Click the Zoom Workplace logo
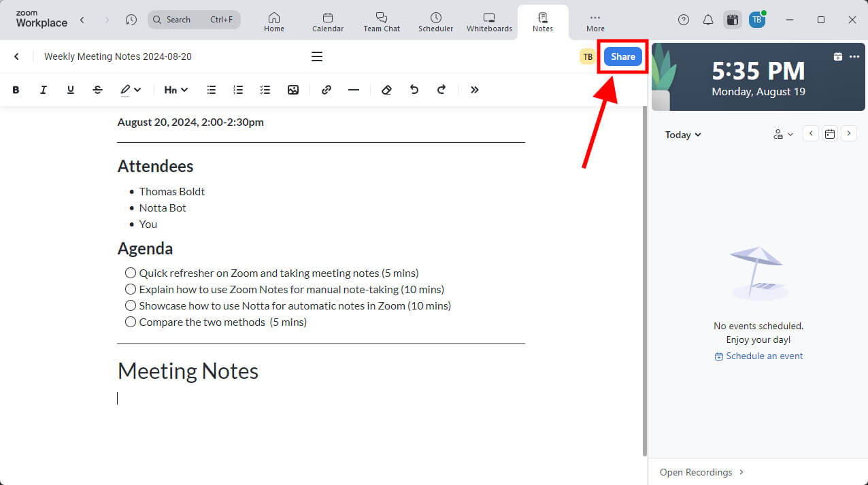868x485 pixels. pyautogui.click(x=41, y=19)
